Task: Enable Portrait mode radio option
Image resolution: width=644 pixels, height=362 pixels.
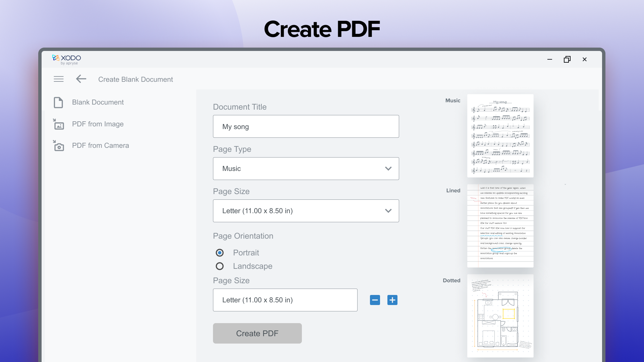Action: pyautogui.click(x=220, y=253)
